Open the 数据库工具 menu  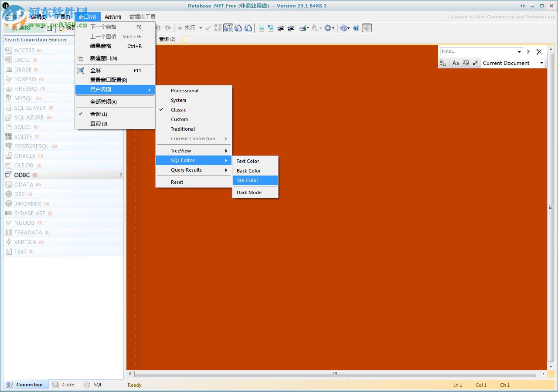pyautogui.click(x=143, y=17)
